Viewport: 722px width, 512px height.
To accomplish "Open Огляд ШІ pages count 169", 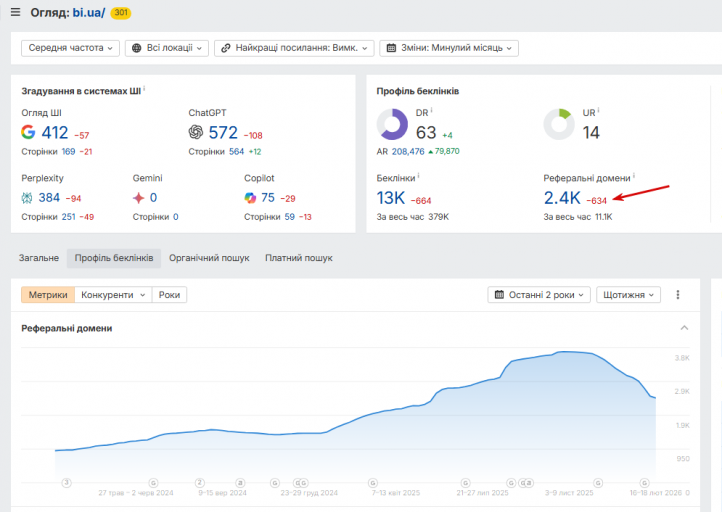I will tap(68, 151).
